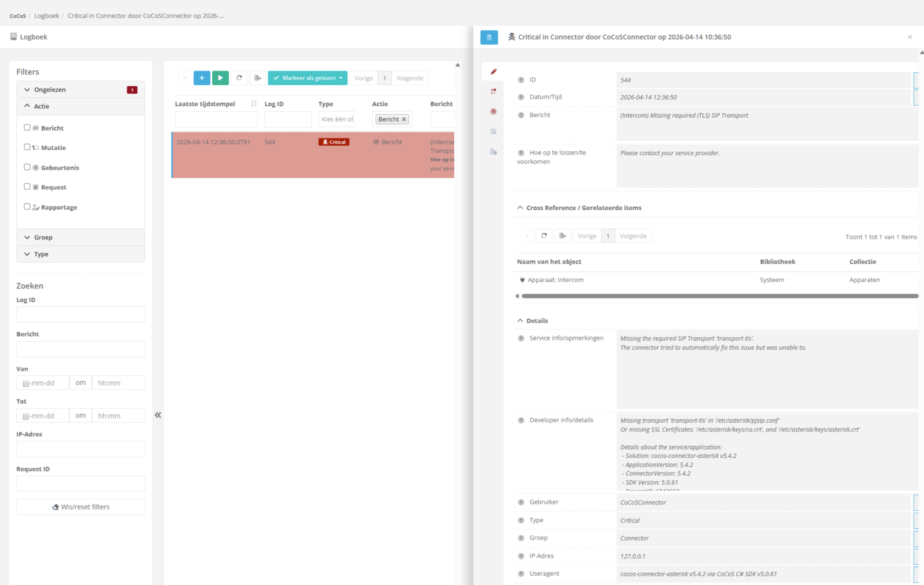Expand the Groep filter section
This screenshot has width=924, height=585.
click(x=81, y=237)
